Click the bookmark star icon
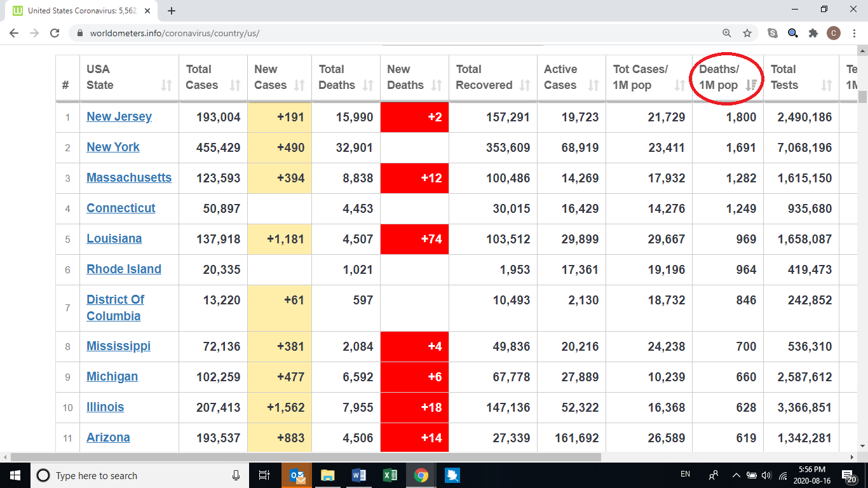The image size is (868, 488). point(747,33)
